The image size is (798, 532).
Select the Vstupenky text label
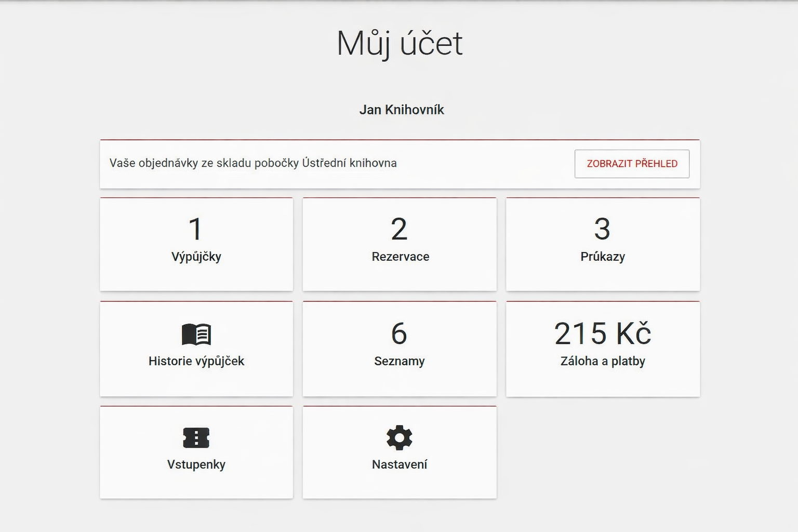click(196, 464)
